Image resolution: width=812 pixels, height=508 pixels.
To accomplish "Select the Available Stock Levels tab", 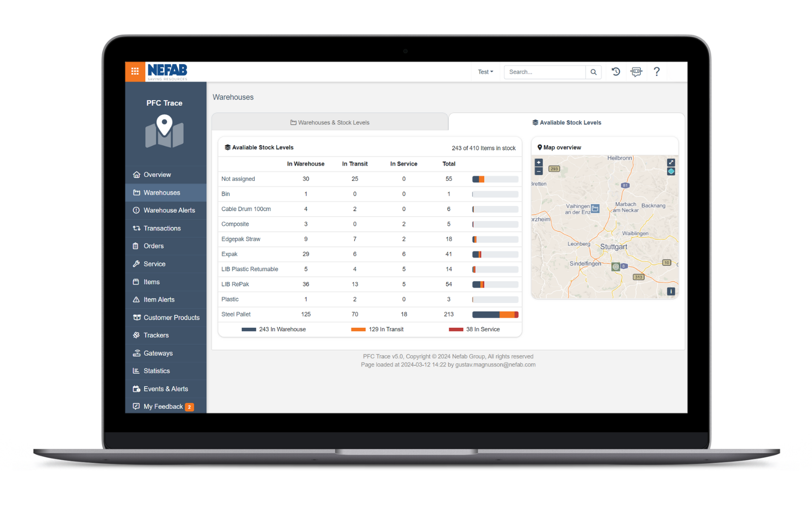I will coord(566,122).
